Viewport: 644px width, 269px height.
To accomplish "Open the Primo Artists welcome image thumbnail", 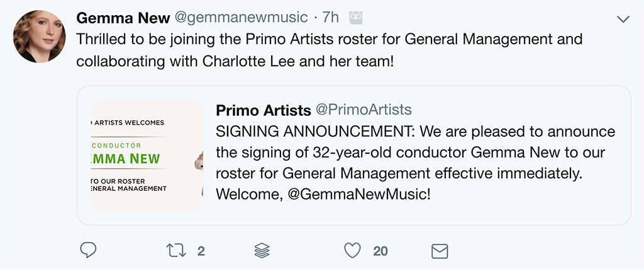I will (x=147, y=155).
